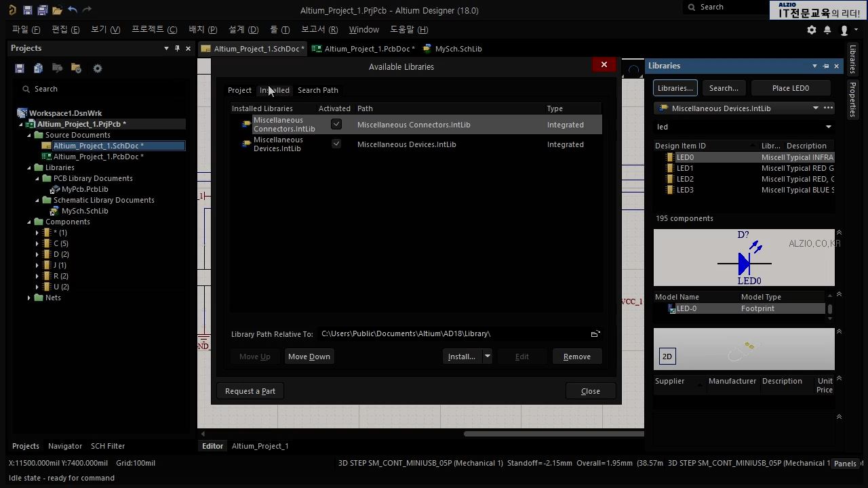Image resolution: width=868 pixels, height=488 pixels.
Task: Open the Miscellaneous Devices.IntLib library dropdown
Action: [x=815, y=108]
